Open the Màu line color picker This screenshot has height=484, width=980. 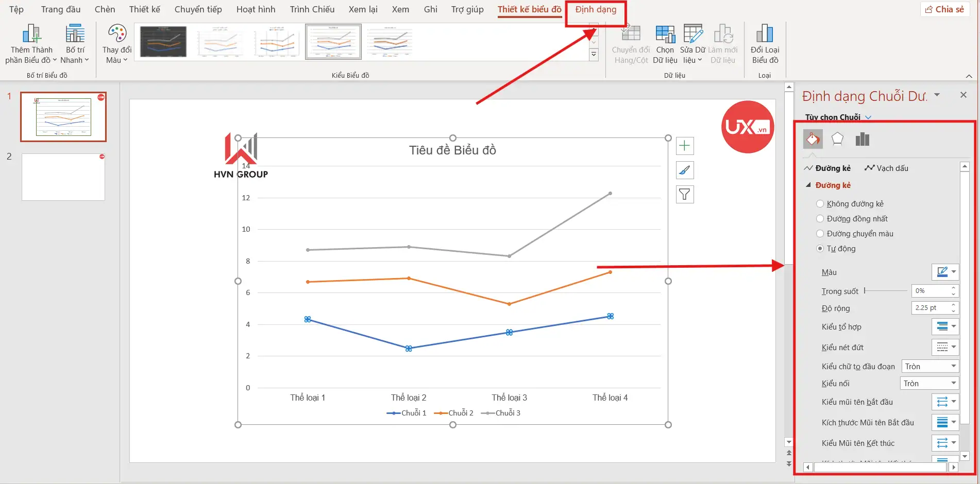pos(945,272)
